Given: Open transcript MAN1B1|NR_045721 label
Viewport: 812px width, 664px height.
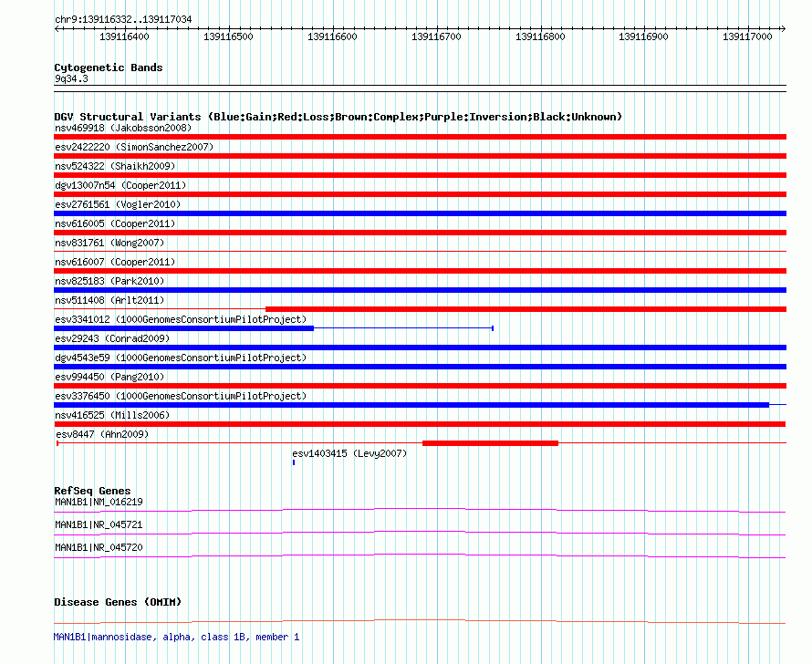Looking at the screenshot, I should click(99, 524).
